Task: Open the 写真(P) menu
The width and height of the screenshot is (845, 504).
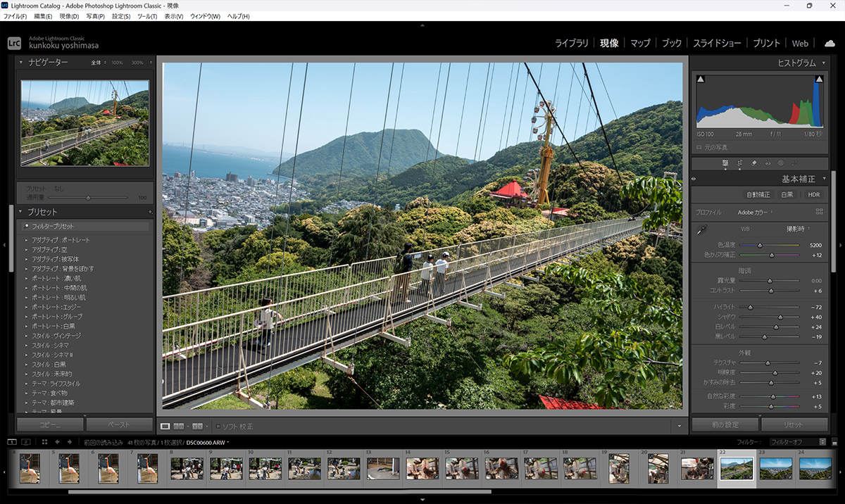Action: (x=95, y=15)
